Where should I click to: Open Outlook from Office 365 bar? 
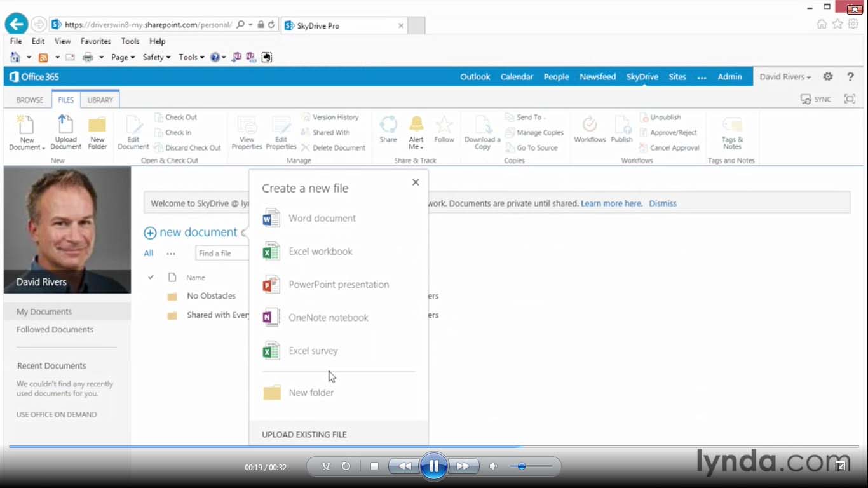475,76
